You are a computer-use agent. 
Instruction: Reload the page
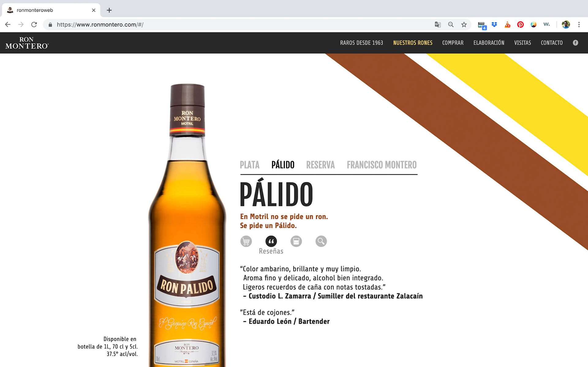point(34,24)
